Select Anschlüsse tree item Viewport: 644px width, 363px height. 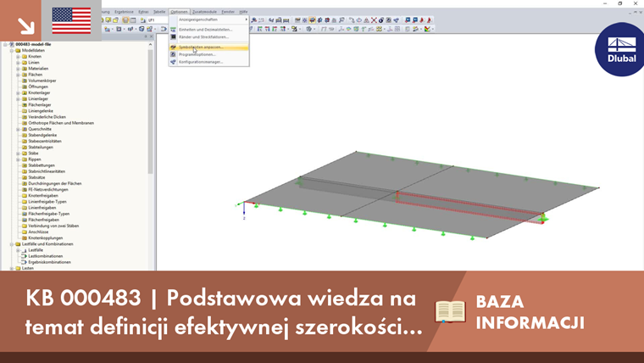coord(38,232)
